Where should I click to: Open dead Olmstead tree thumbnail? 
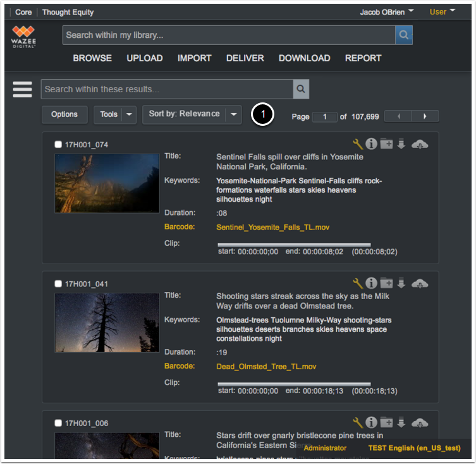[x=107, y=322]
